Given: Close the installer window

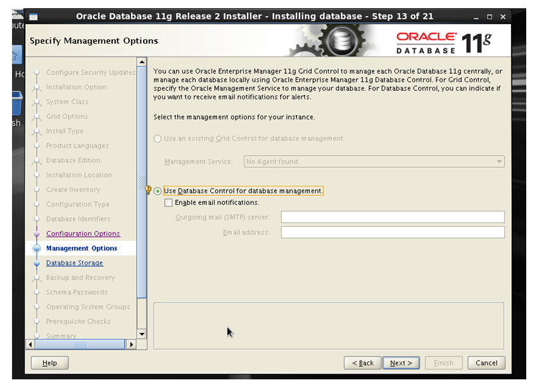Looking at the screenshot, I should (503, 16).
